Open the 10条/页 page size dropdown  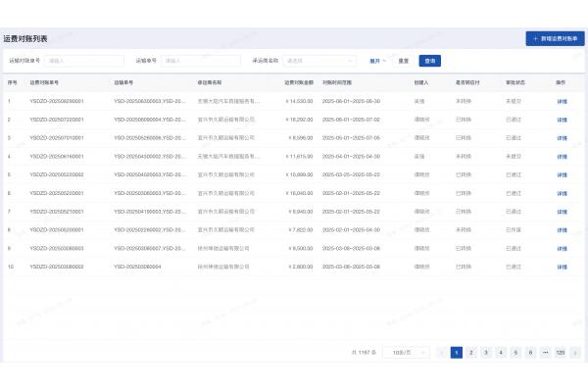[402, 352]
